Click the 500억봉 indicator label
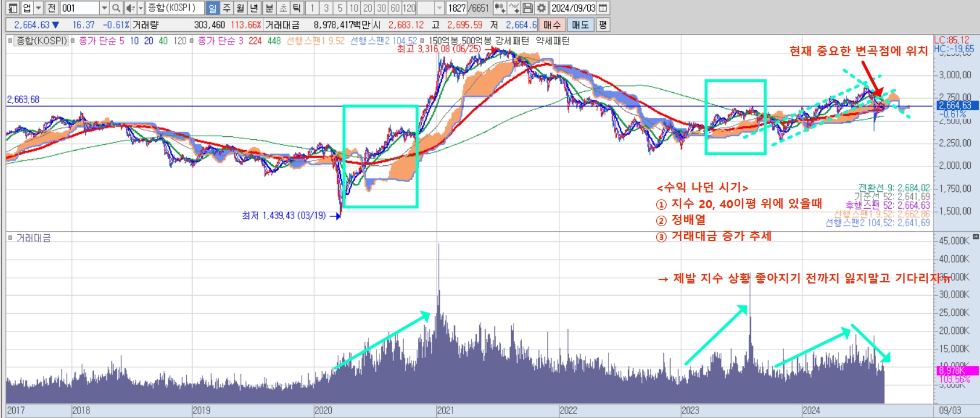980x418 pixels. pos(476,41)
